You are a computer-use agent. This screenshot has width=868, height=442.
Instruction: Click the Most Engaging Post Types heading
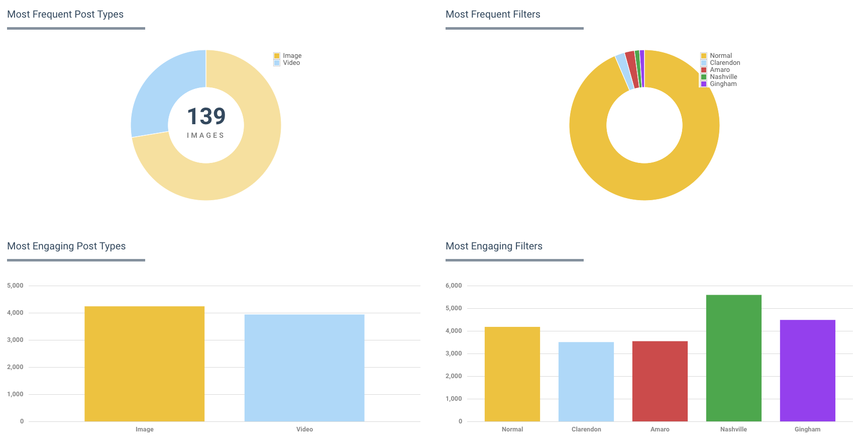pyautogui.click(x=66, y=246)
